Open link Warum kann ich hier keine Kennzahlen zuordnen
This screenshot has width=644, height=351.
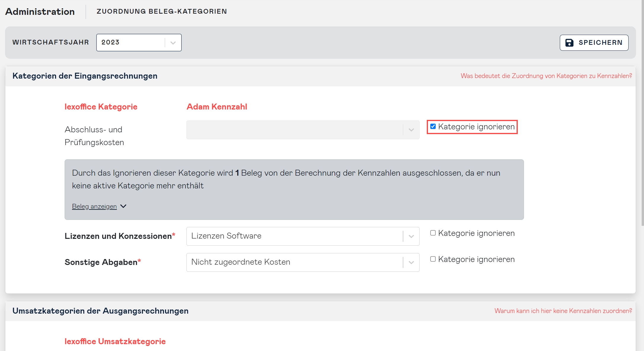click(x=563, y=311)
